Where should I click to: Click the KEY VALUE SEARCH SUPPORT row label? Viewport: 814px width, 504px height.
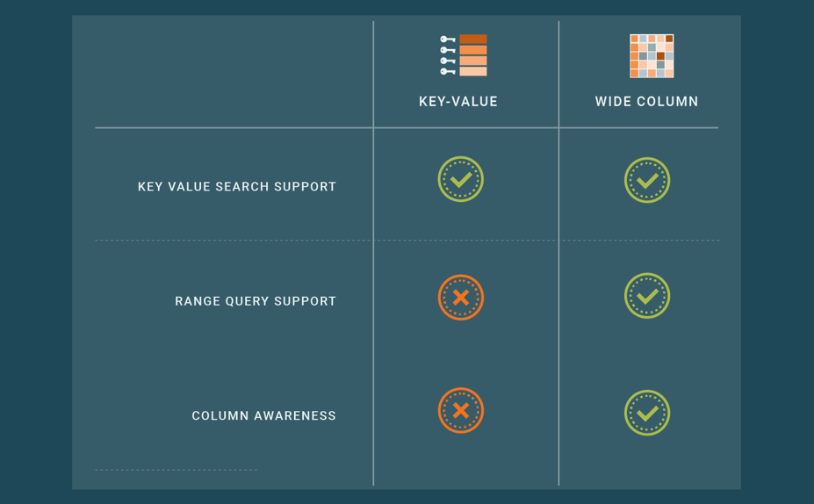[x=237, y=187]
